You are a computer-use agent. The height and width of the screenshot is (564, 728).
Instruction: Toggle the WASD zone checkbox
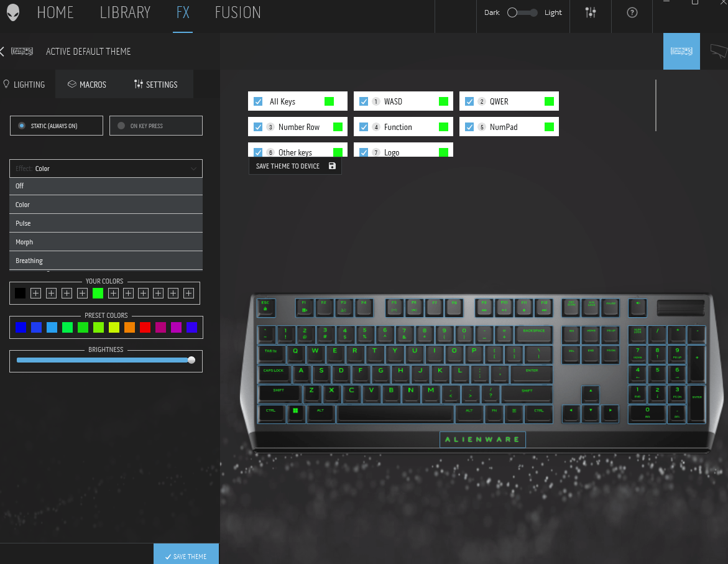[x=364, y=101]
